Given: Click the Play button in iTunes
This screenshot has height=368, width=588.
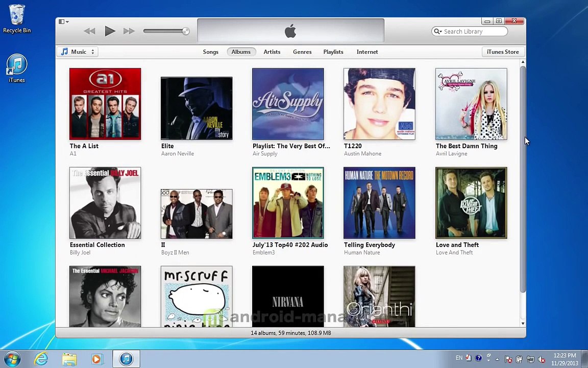Looking at the screenshot, I should 110,31.
